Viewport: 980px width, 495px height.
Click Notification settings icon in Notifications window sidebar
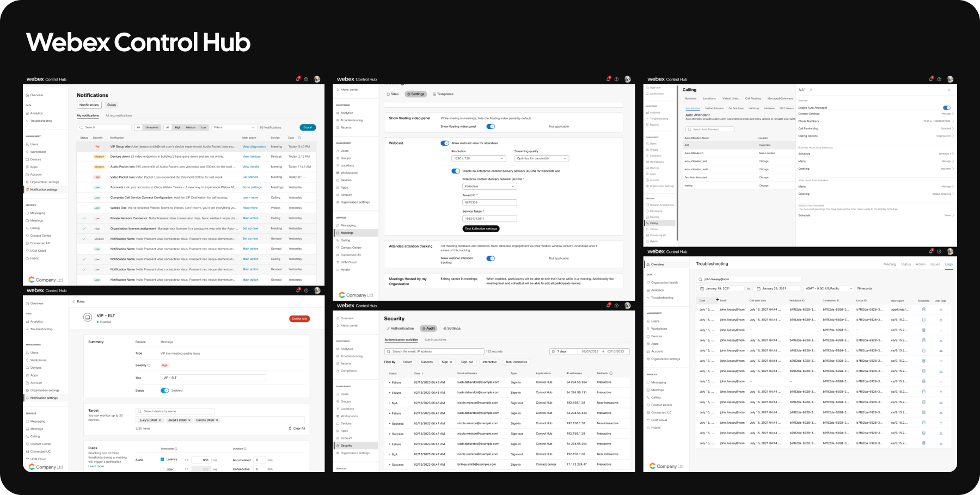[27, 190]
